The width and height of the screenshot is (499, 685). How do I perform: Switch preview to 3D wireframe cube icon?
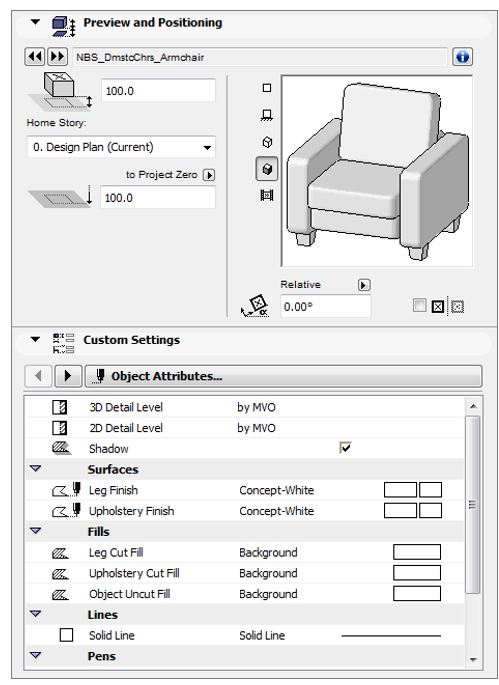(267, 142)
